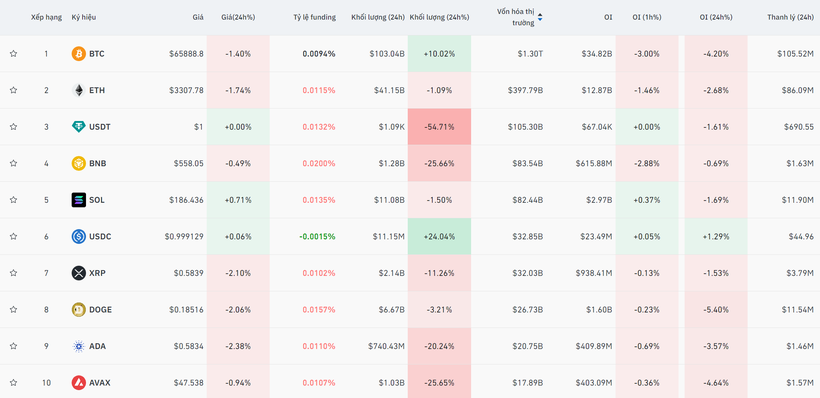This screenshot has height=398, width=820.
Task: Click XRP 24h volume $2.14B
Action: point(392,273)
